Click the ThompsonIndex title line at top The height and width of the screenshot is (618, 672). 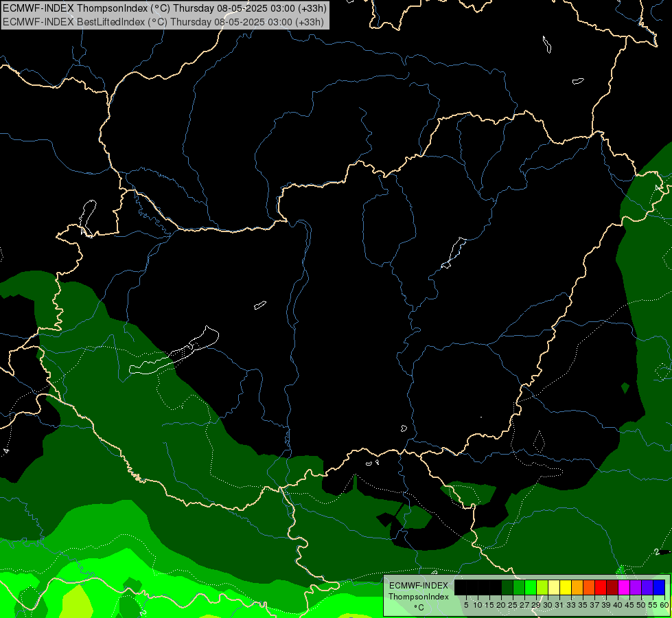(x=165, y=8)
